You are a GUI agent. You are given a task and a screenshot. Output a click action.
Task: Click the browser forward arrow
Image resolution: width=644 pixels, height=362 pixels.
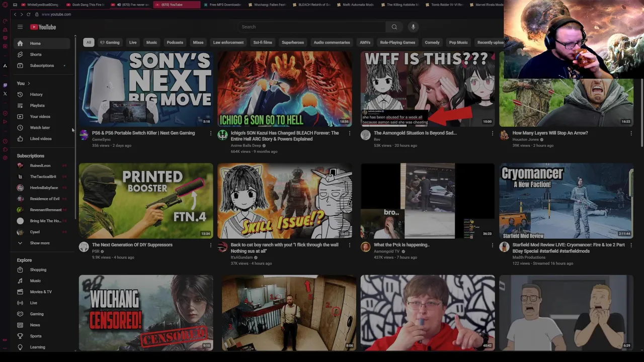tap(22, 14)
